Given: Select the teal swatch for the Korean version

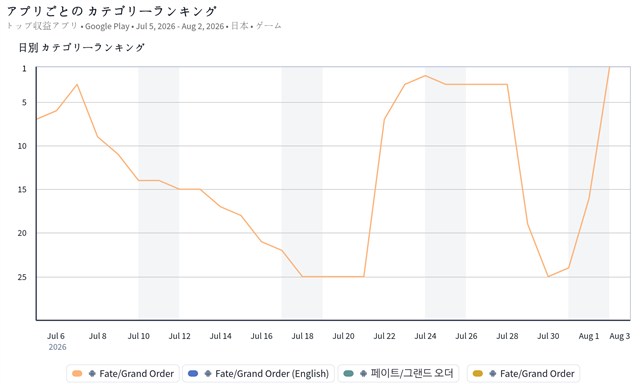Looking at the screenshot, I should (x=348, y=373).
